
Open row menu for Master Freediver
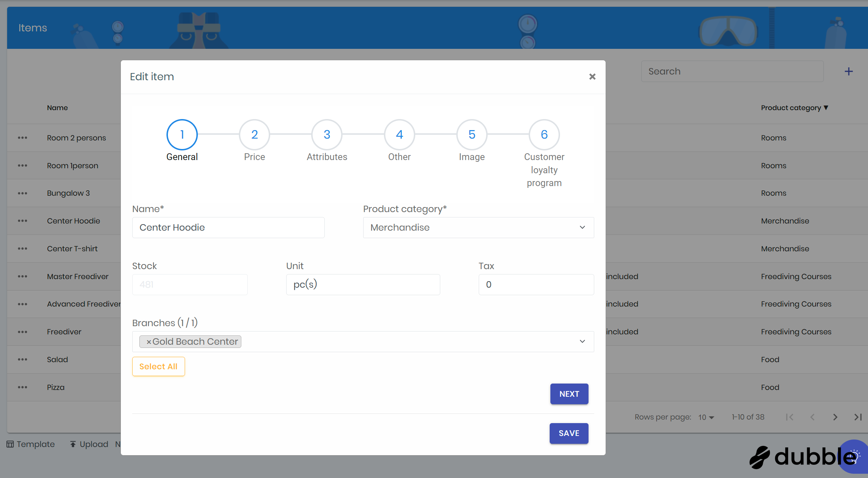(22, 276)
